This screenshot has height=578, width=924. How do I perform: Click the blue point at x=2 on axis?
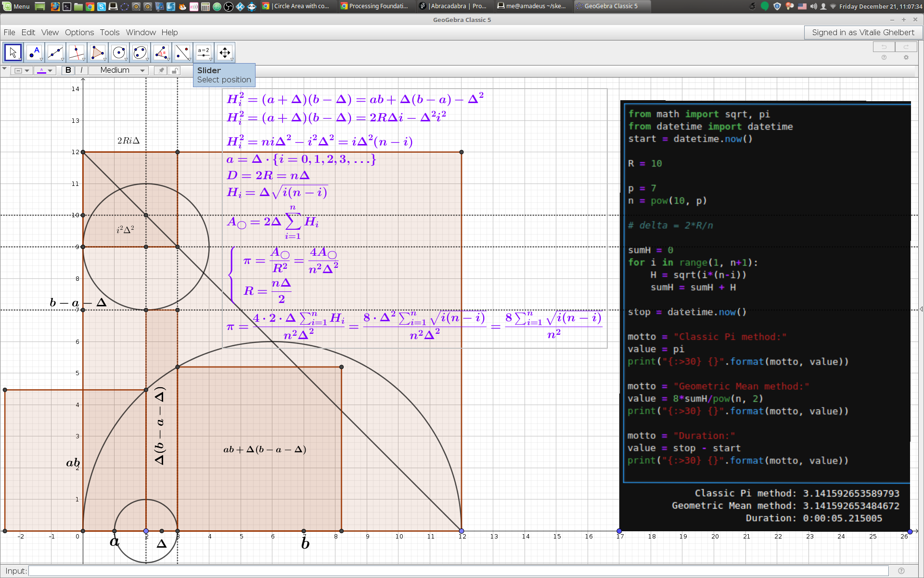pos(146,531)
